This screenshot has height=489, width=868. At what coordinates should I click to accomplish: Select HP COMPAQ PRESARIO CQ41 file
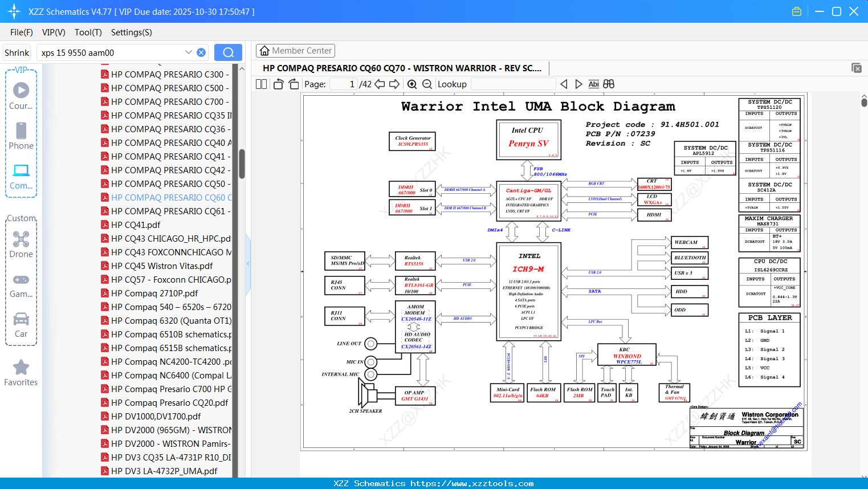point(166,156)
